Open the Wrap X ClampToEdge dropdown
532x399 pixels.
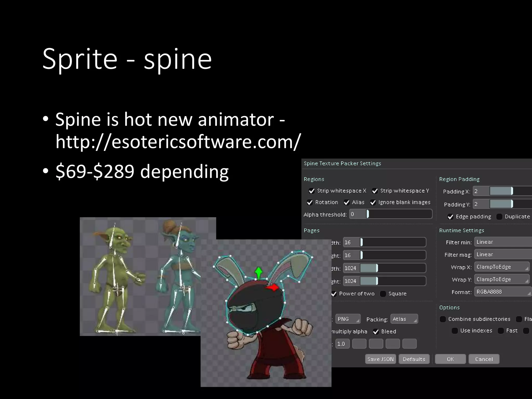tap(502, 267)
